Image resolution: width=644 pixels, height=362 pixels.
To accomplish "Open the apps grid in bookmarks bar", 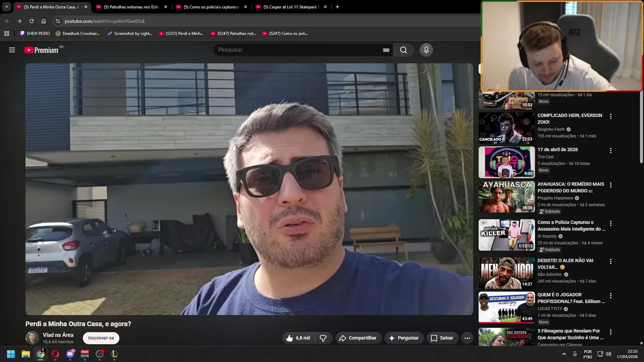I will [7, 34].
